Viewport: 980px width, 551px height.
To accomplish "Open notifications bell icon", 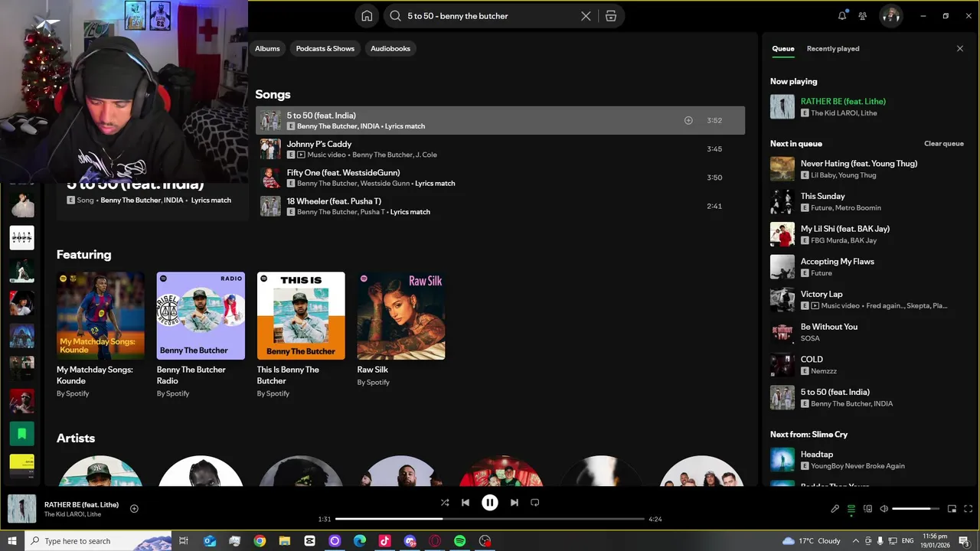I will coord(842,15).
